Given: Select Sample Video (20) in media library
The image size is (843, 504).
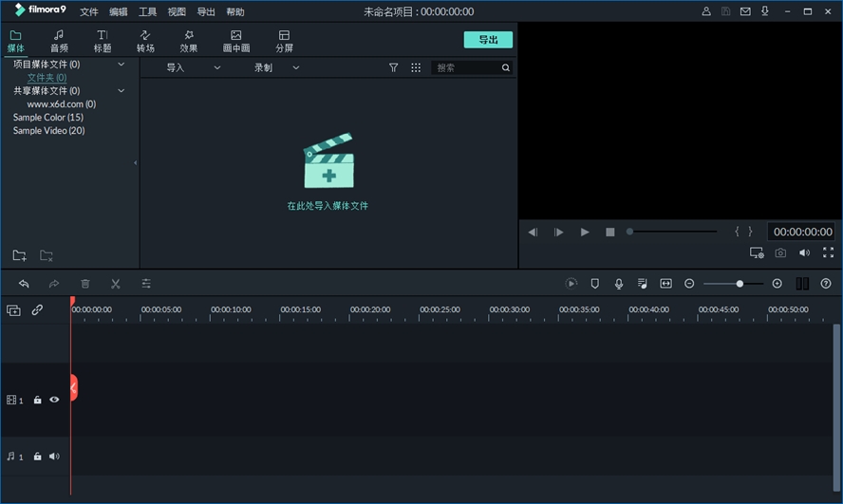Looking at the screenshot, I should click(x=48, y=131).
